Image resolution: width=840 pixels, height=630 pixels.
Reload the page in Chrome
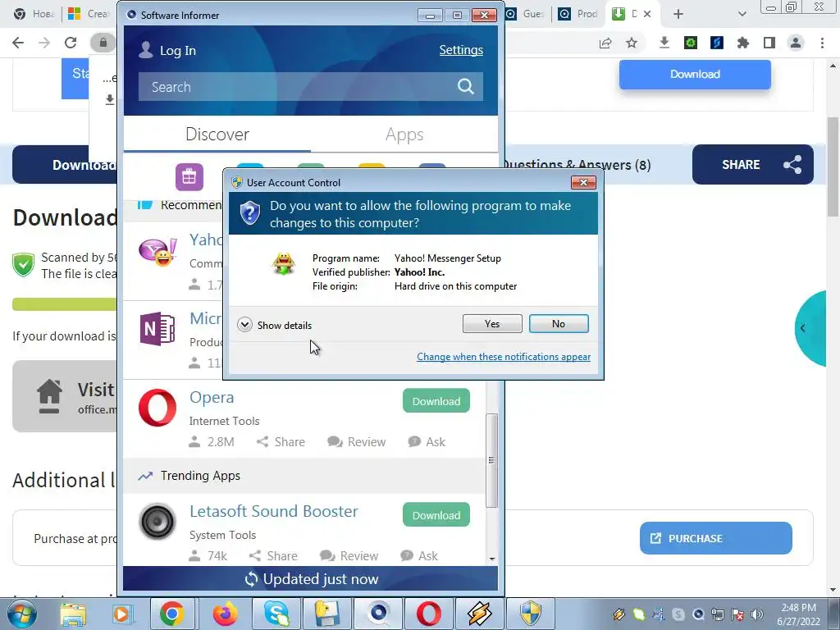pos(71,43)
